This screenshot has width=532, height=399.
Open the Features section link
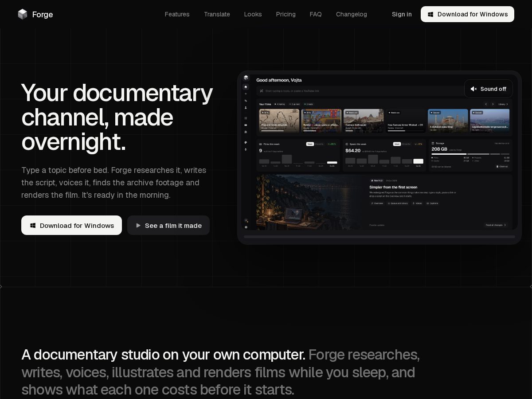[177, 14]
